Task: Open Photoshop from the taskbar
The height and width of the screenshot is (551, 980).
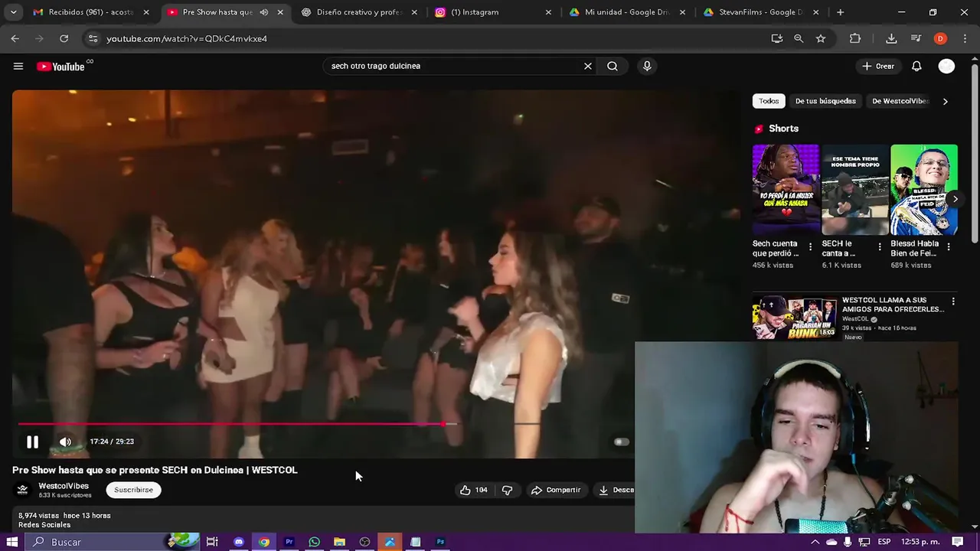Action: pos(440,542)
